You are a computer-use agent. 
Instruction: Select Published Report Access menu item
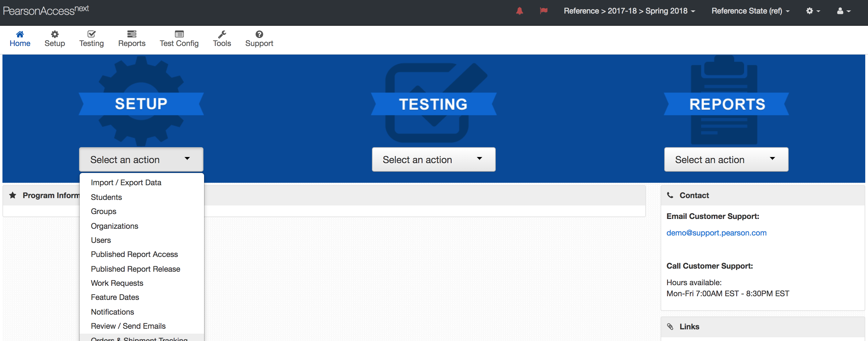coord(134,254)
